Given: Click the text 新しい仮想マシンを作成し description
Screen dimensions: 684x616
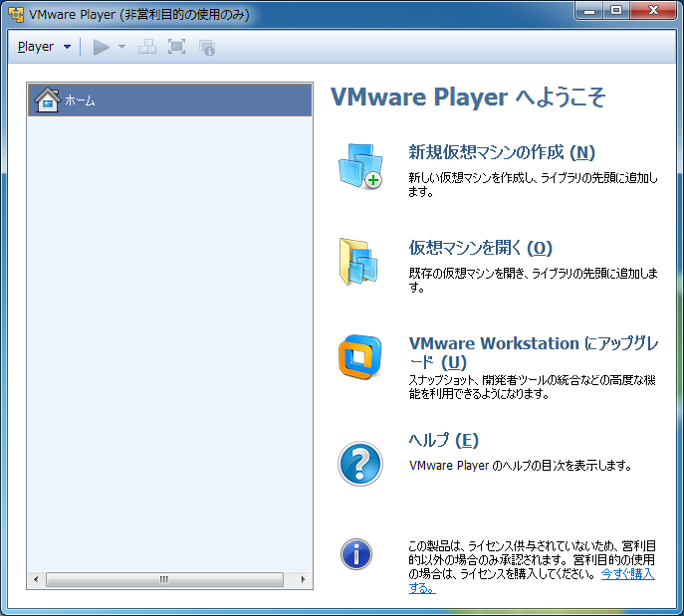Looking at the screenshot, I should tap(533, 185).
